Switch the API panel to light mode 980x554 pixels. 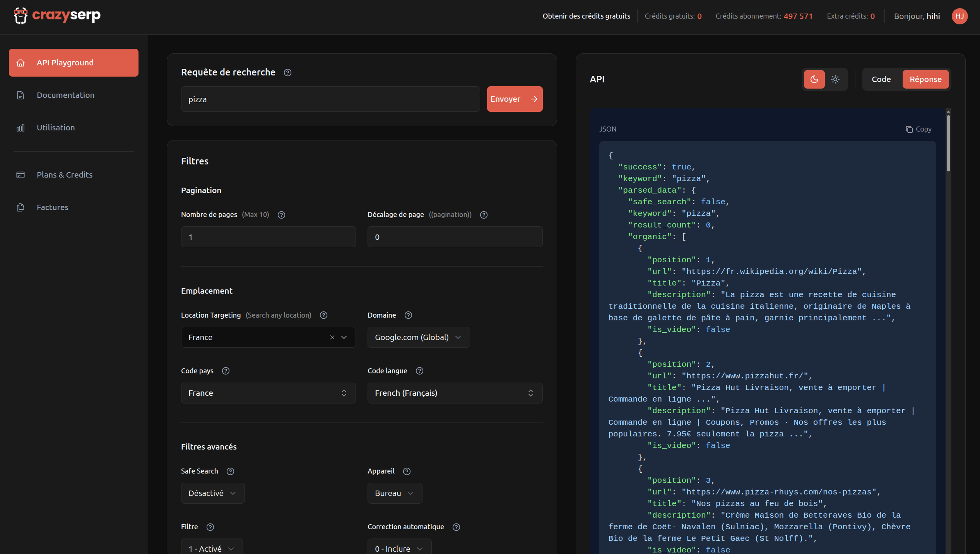(835, 79)
